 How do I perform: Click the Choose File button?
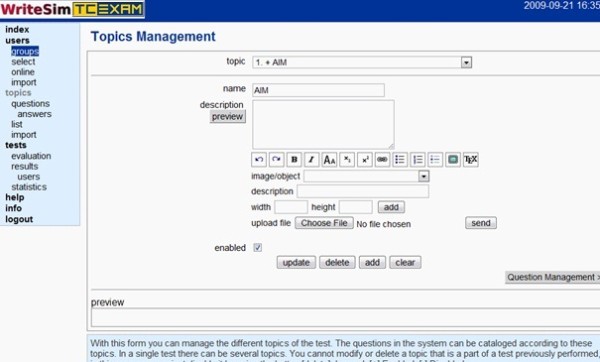(324, 223)
